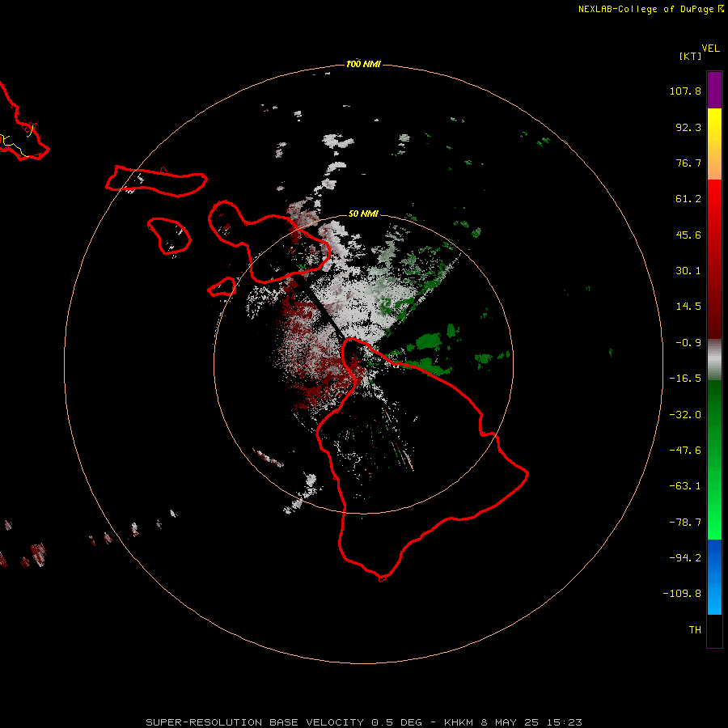Click the 14.5 velocity scale value
The height and width of the screenshot is (728, 728).
click(688, 307)
